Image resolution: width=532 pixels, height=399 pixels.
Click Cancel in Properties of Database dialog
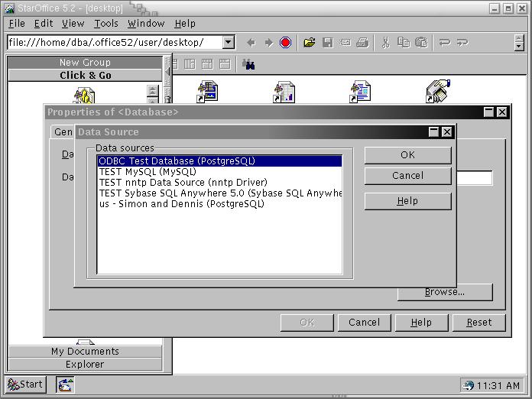[365, 323]
